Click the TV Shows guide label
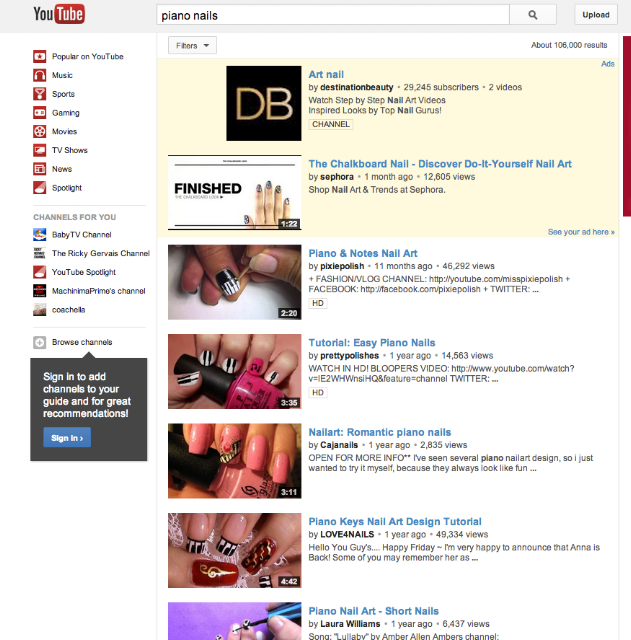Image resolution: width=631 pixels, height=640 pixels. tap(70, 150)
